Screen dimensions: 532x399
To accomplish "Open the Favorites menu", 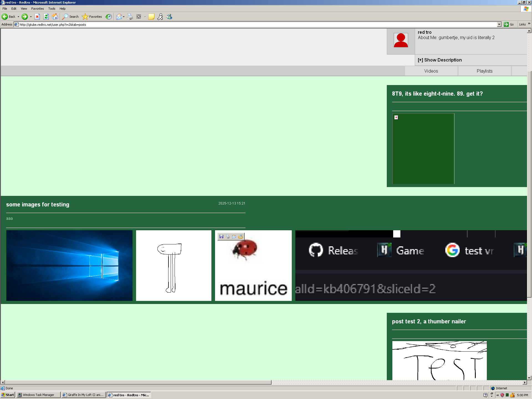I will click(x=37, y=9).
